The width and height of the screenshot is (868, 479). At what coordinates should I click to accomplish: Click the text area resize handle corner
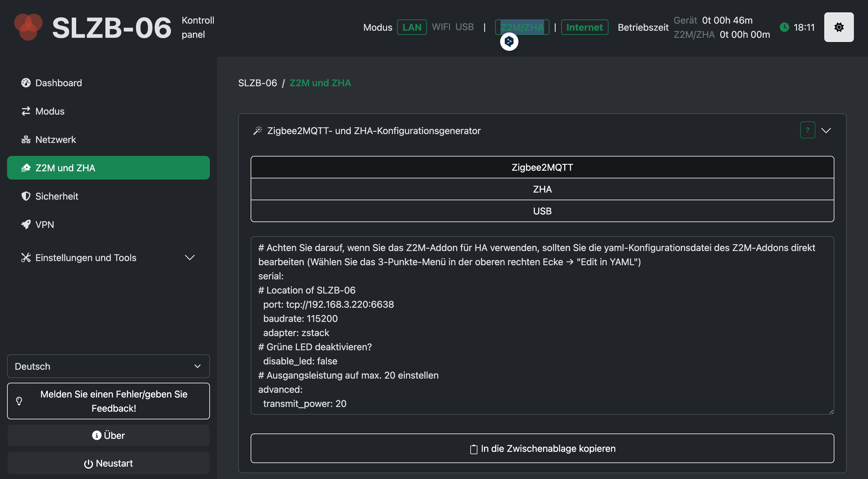coord(831,412)
